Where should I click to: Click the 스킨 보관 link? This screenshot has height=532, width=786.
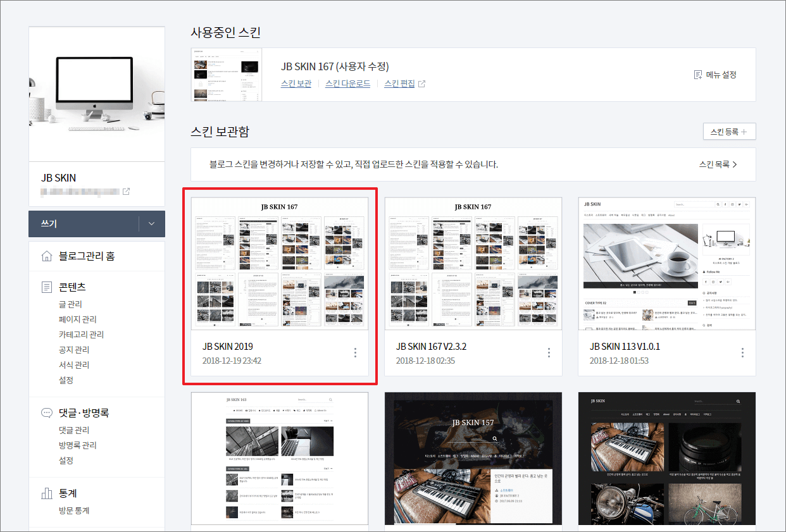[x=296, y=84]
